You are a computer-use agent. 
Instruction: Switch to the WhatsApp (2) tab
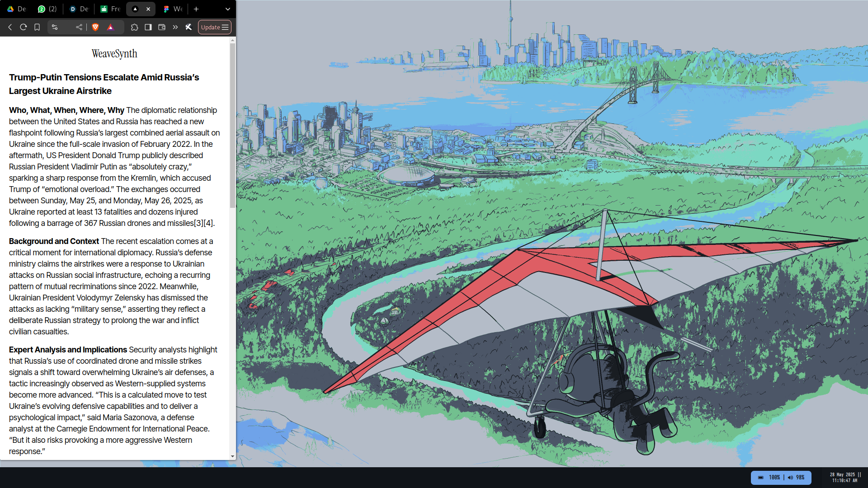tap(47, 9)
